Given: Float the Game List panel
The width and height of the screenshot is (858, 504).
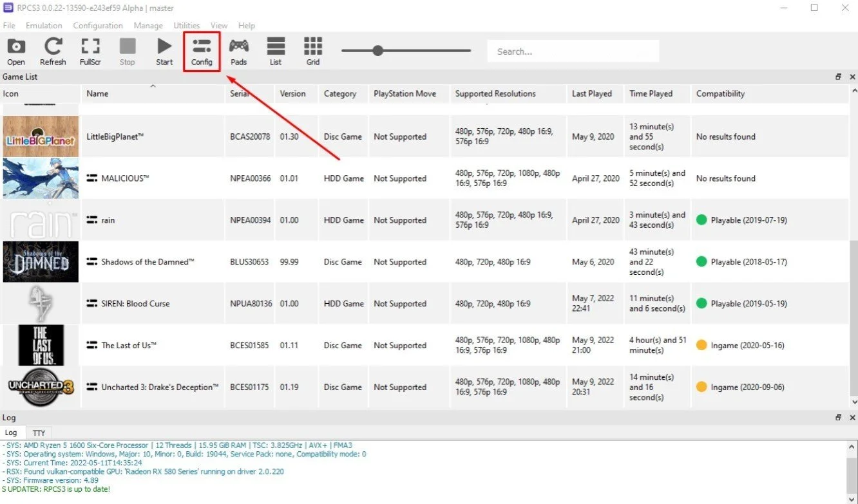Looking at the screenshot, I should pos(838,77).
